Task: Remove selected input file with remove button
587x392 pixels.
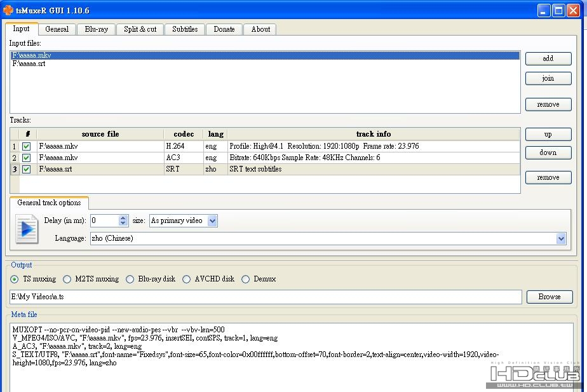Action: [x=548, y=104]
